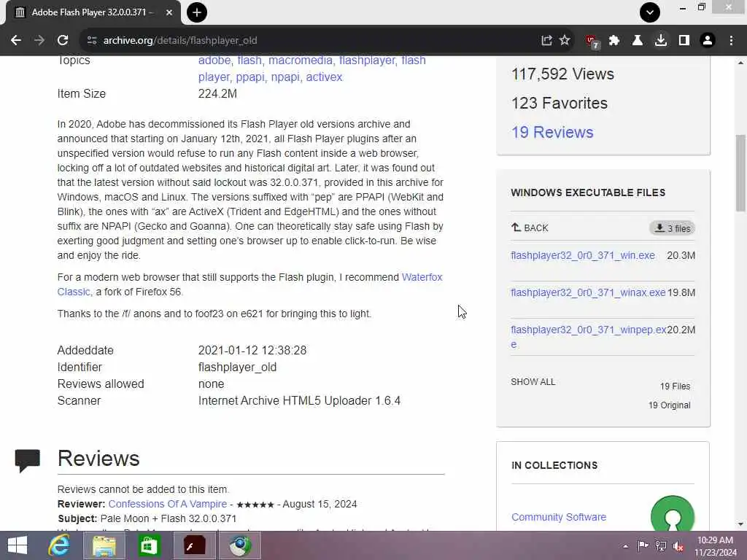
Task: Click the network tray icon
Action: (x=660, y=545)
